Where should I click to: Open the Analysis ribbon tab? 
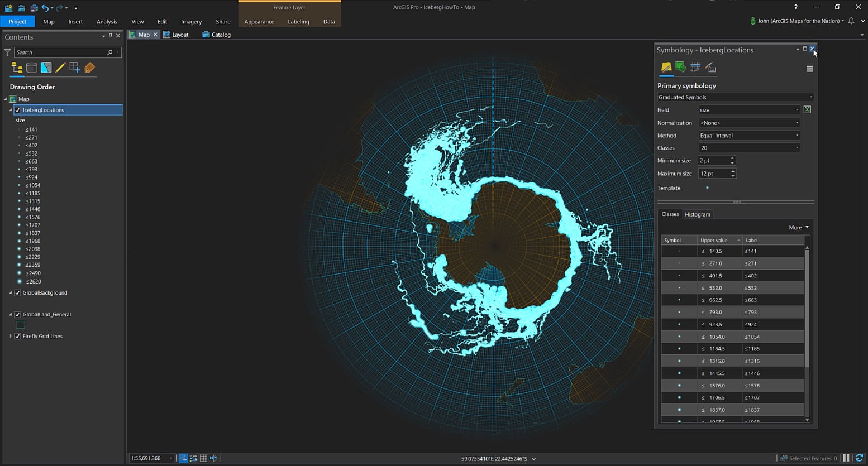click(107, 22)
